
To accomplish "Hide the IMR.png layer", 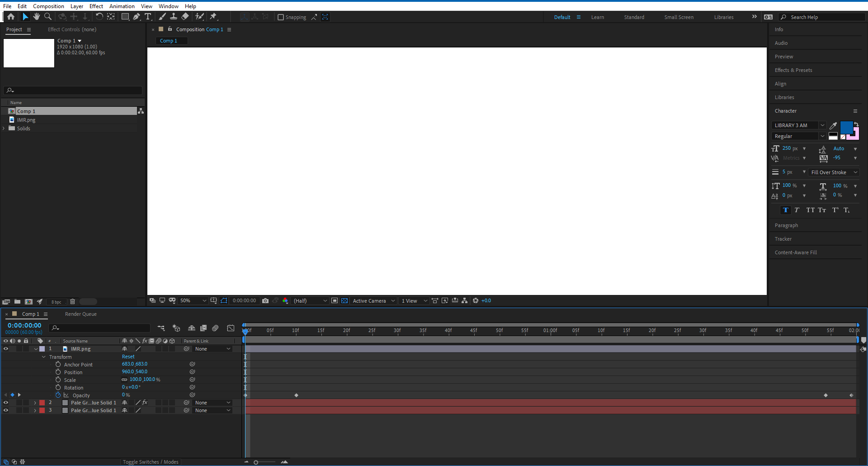I will point(6,348).
